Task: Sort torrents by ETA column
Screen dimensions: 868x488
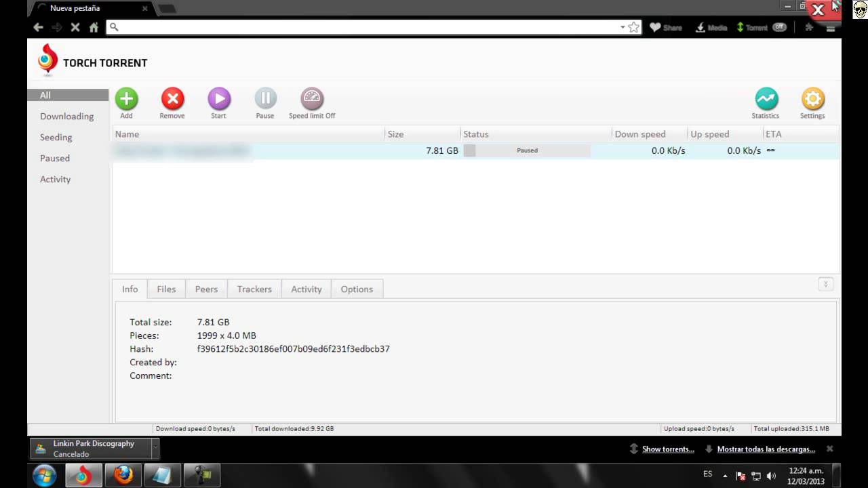Action: pos(801,134)
